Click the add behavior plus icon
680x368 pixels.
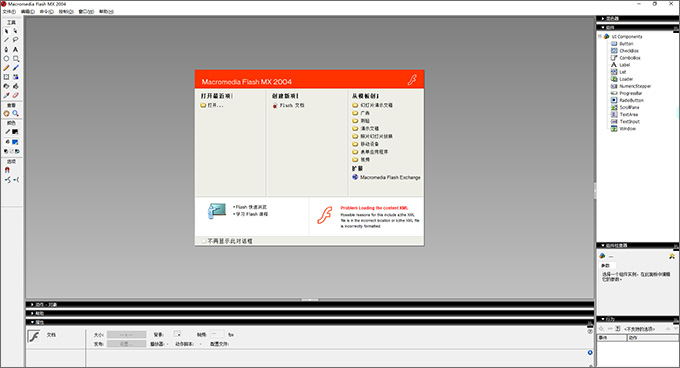click(602, 329)
